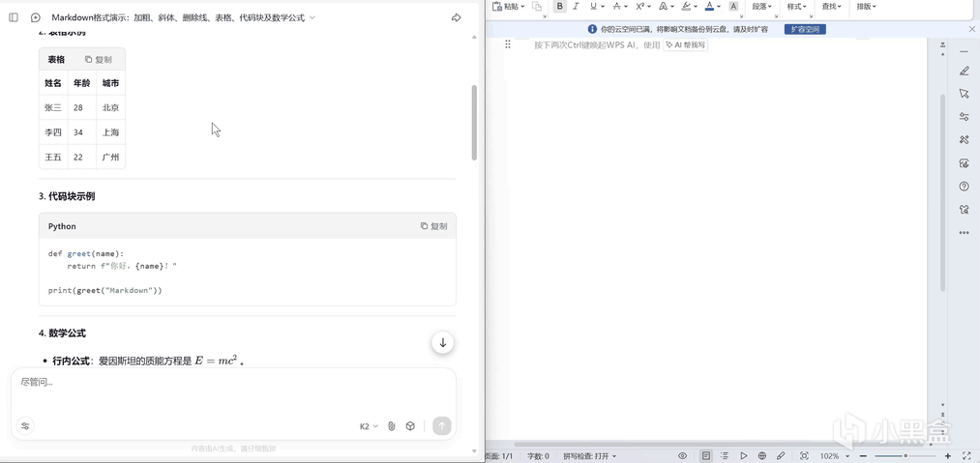Open the 样式 styles menu
Screen dimensions: 980x463
click(797, 6)
